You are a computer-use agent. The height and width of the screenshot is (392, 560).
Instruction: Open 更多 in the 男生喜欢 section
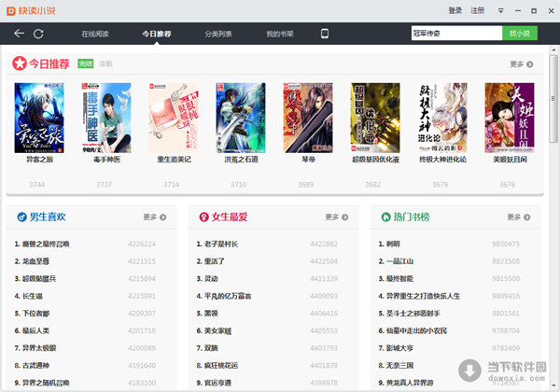[x=155, y=217]
